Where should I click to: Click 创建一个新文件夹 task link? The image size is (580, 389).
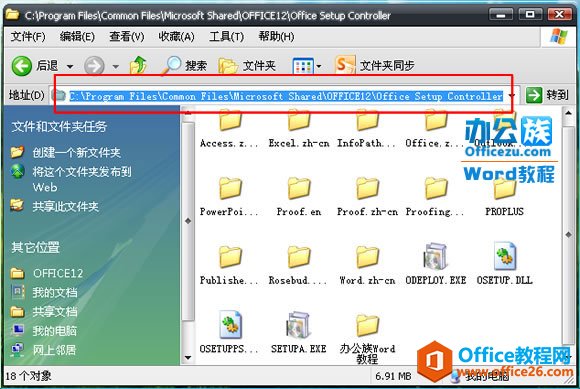76,152
